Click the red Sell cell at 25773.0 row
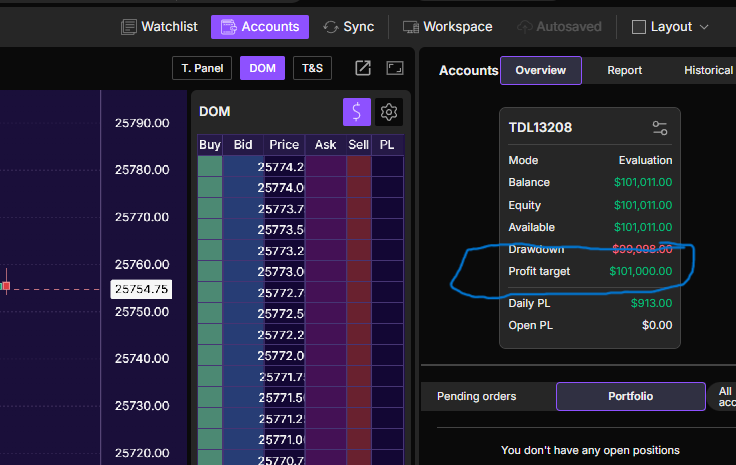The width and height of the screenshot is (736, 465). (359, 272)
